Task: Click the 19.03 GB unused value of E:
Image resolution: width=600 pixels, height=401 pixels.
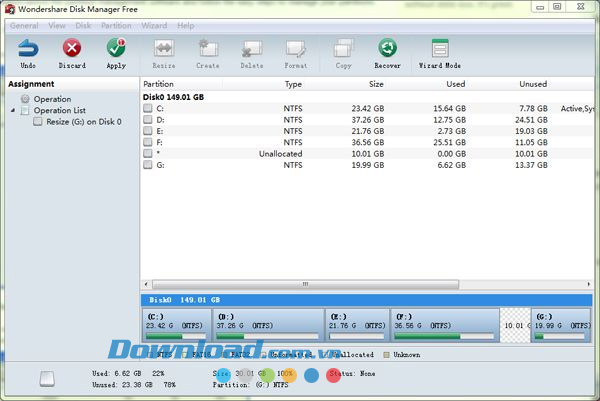Action: click(x=531, y=131)
